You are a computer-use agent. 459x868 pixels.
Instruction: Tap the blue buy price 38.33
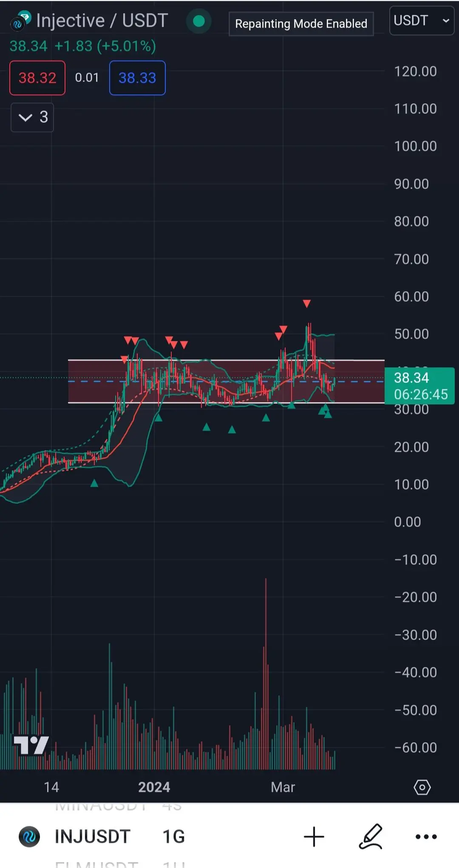click(137, 78)
